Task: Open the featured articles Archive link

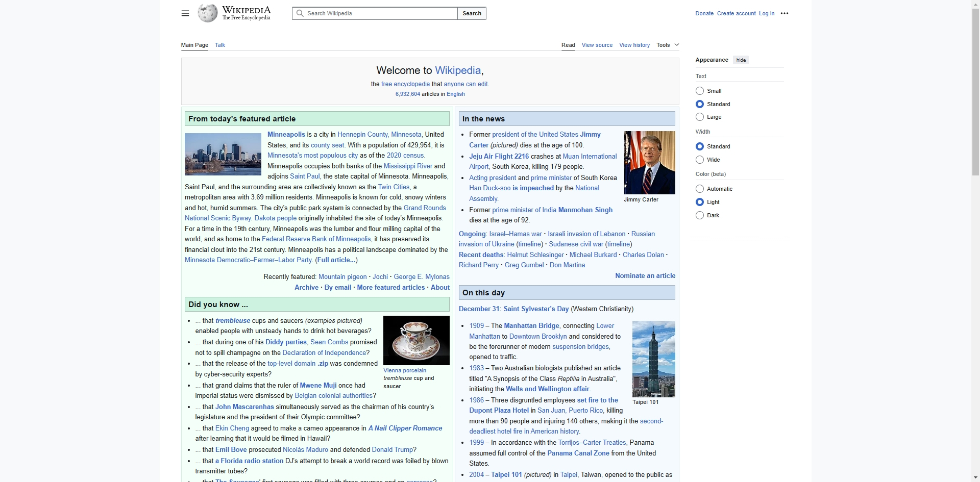Action: click(x=306, y=288)
